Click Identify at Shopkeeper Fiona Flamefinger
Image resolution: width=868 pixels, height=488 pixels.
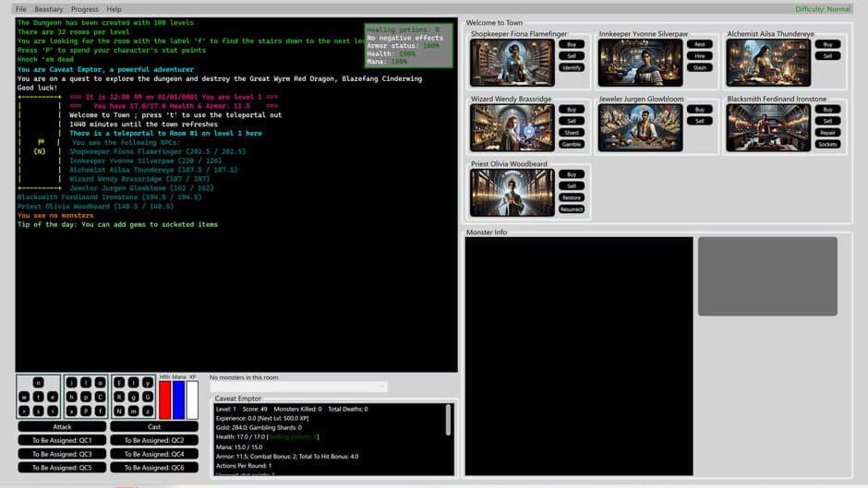[x=571, y=67]
